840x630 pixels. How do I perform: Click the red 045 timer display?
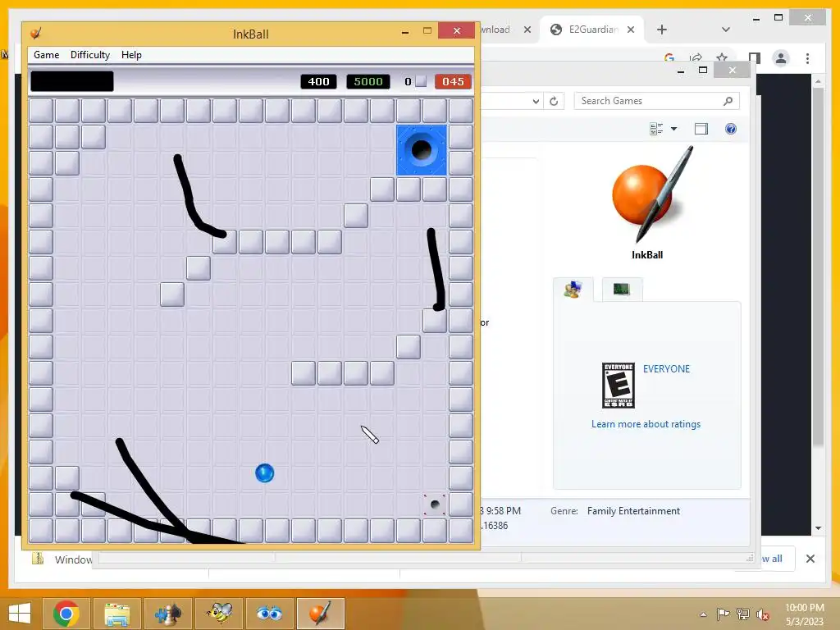point(453,81)
